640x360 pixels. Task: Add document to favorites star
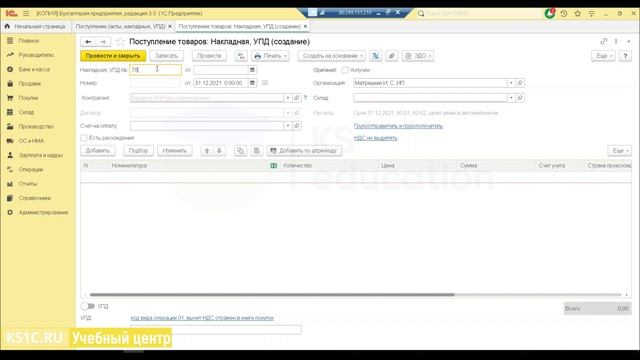pos(120,42)
